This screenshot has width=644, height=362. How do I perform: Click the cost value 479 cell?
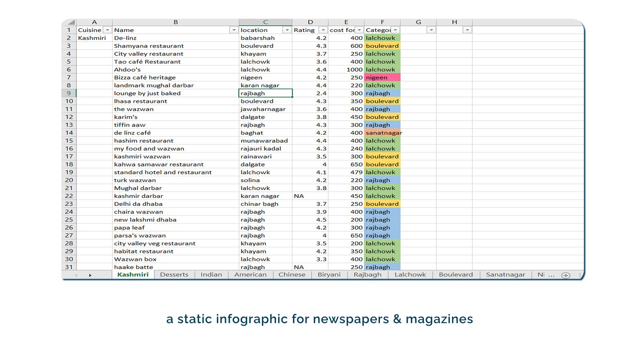pos(346,172)
